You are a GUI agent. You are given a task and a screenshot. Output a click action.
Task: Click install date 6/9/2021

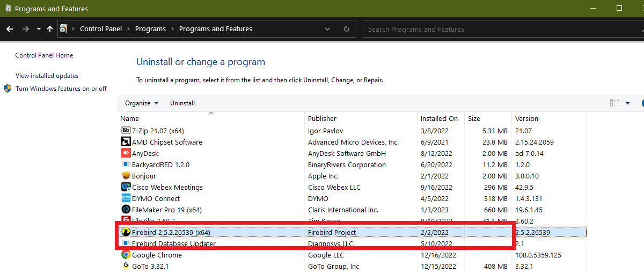(x=436, y=142)
